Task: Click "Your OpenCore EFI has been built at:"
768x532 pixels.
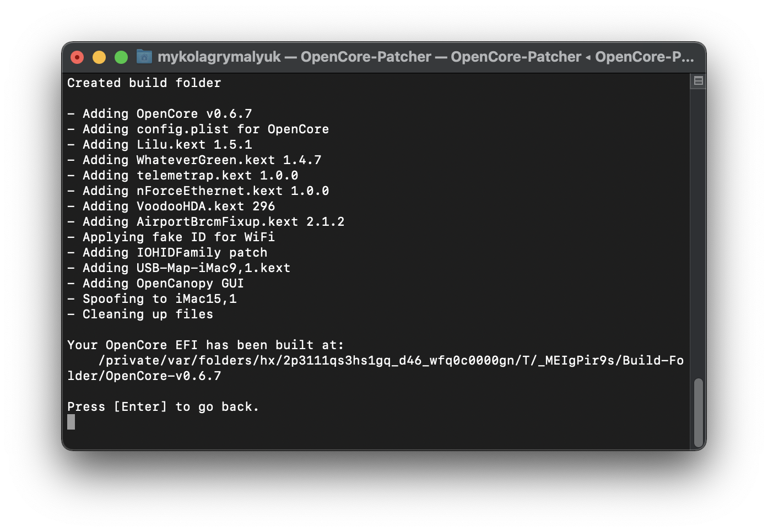Action: tap(205, 345)
